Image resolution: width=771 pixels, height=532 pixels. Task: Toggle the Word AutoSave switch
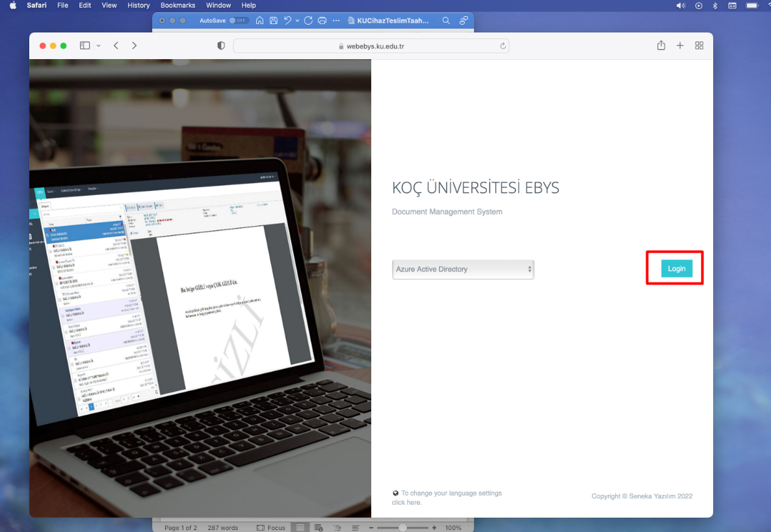239,21
